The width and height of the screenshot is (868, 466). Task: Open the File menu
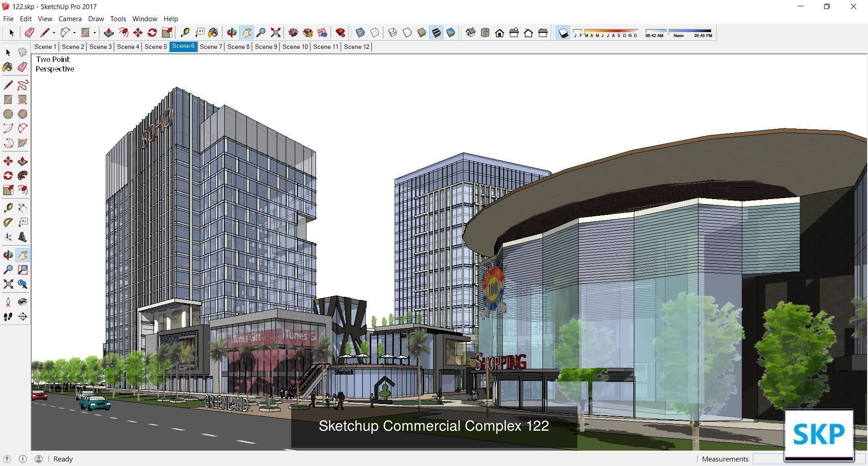pyautogui.click(x=8, y=19)
